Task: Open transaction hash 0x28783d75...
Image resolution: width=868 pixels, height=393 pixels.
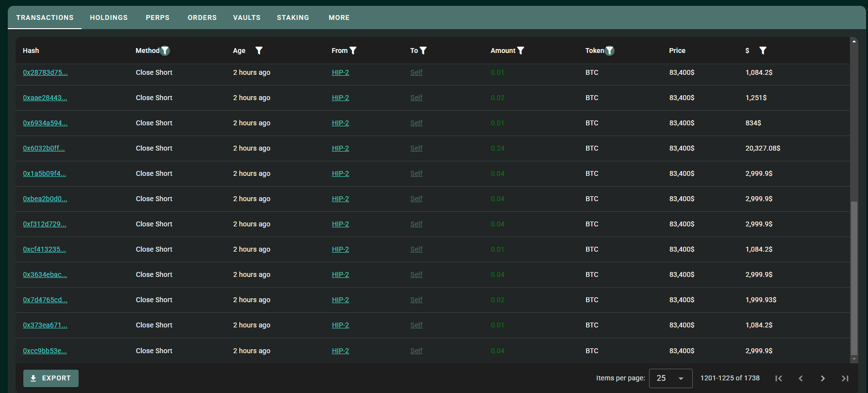Action: [x=45, y=72]
